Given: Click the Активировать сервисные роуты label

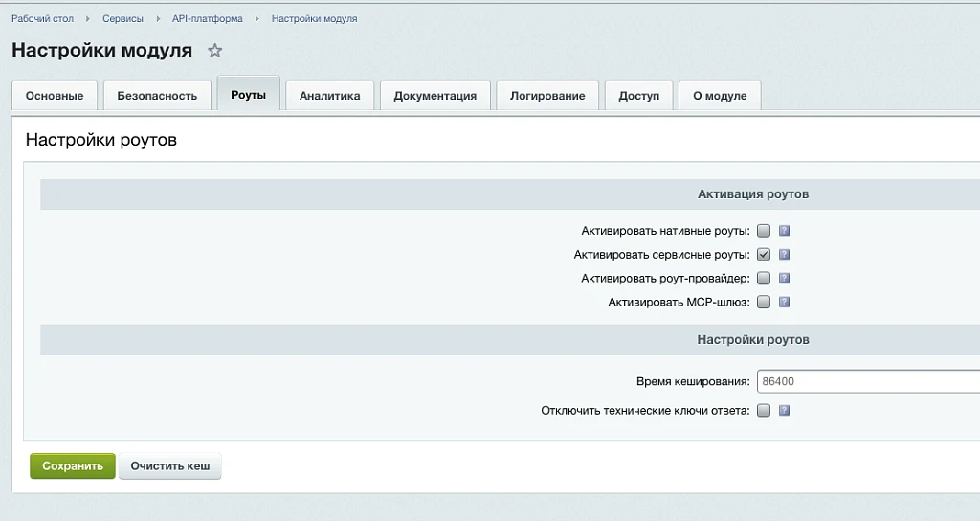Looking at the screenshot, I should pyautogui.click(x=662, y=255).
